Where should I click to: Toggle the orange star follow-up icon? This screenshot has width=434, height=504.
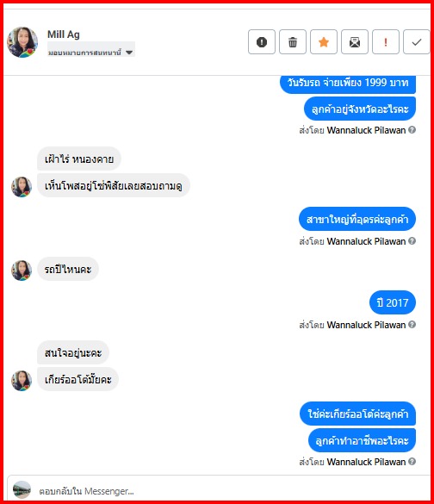pos(324,42)
